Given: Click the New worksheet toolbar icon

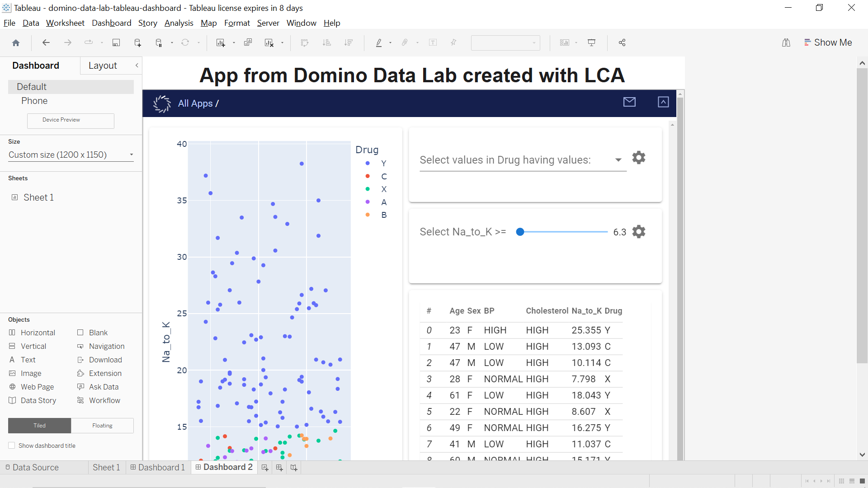Looking at the screenshot, I should [x=220, y=42].
